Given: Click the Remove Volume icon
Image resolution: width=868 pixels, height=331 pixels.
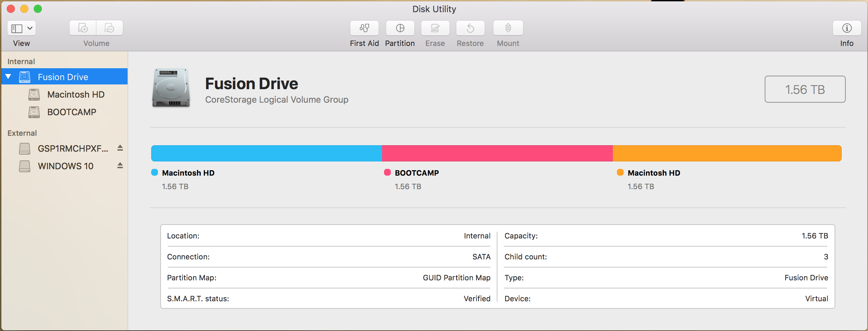Looking at the screenshot, I should [110, 28].
